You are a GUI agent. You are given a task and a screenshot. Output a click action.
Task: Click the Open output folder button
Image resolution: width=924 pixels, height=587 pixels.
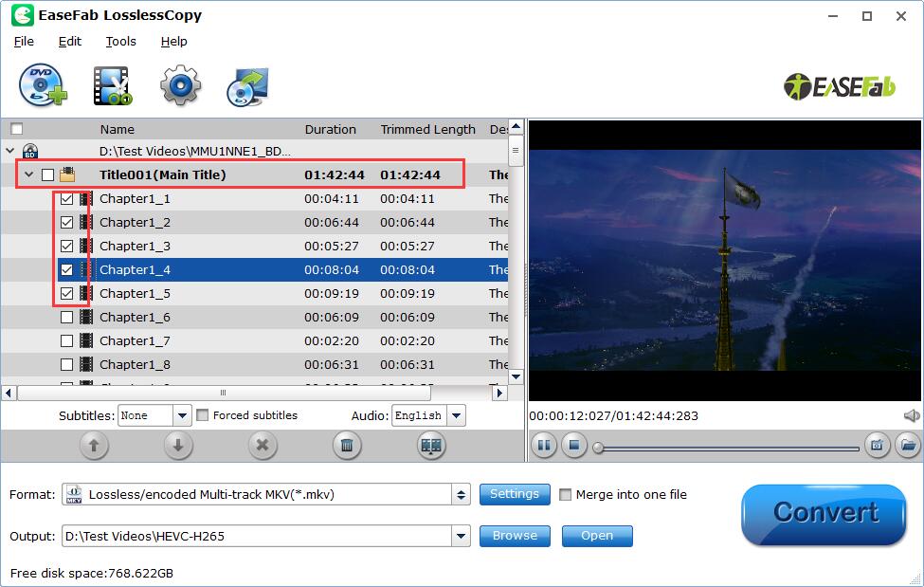[x=597, y=536]
